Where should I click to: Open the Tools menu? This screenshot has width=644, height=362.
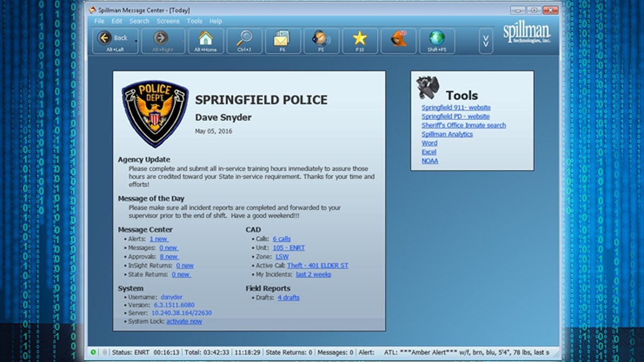pos(194,21)
